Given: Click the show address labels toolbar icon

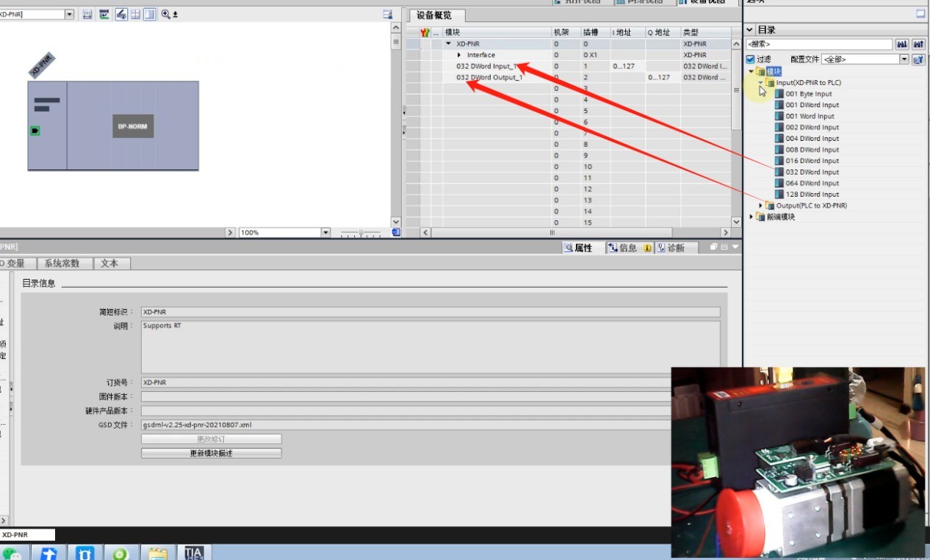Looking at the screenshot, I should (x=104, y=14).
